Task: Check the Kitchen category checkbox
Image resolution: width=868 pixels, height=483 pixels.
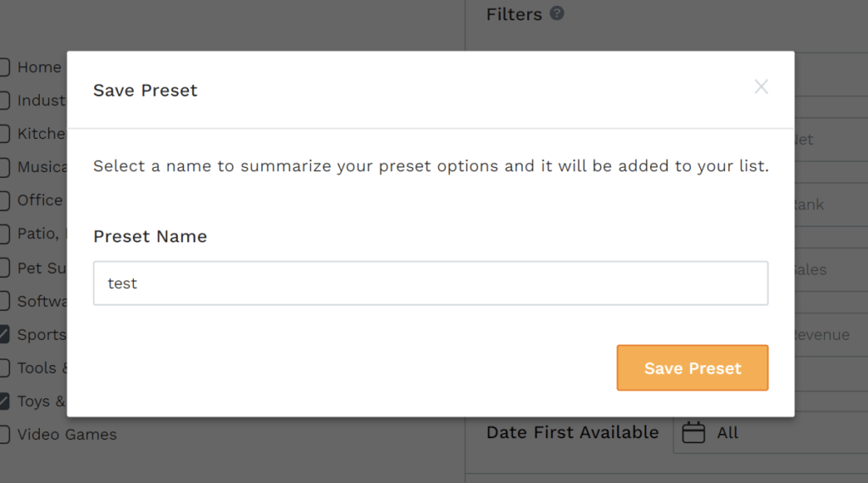Action: (4, 134)
